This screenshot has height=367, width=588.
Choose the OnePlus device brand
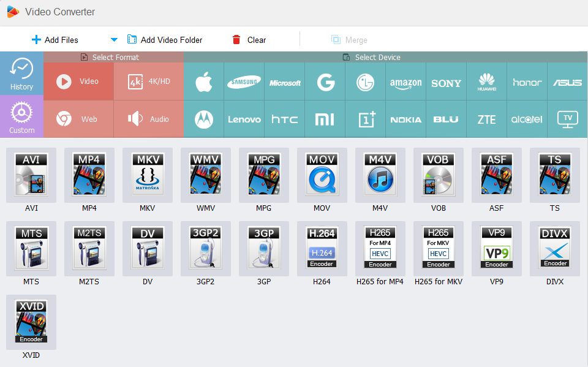click(x=365, y=119)
